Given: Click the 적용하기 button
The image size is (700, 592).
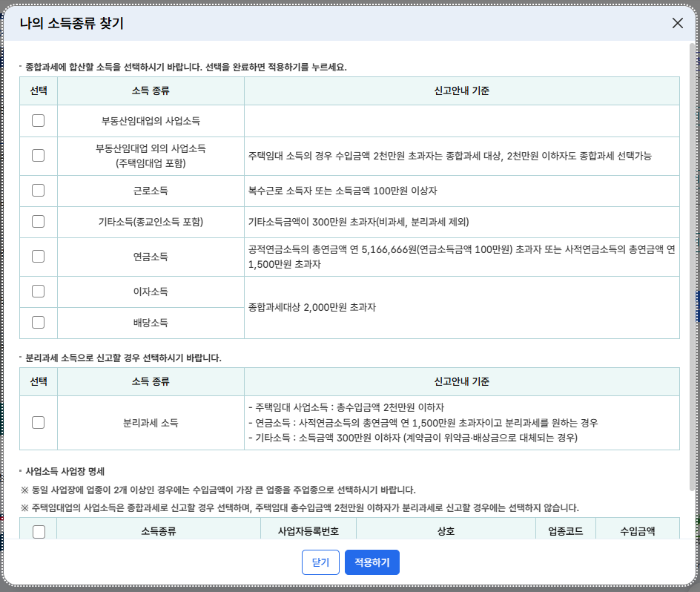Looking at the screenshot, I should click(x=372, y=562).
